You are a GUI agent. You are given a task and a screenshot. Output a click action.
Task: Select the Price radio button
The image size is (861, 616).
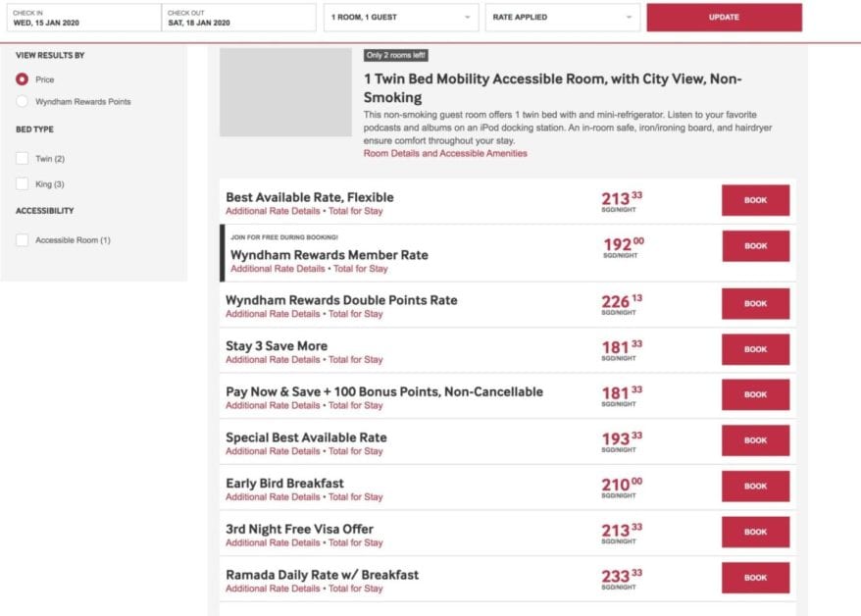pos(22,79)
